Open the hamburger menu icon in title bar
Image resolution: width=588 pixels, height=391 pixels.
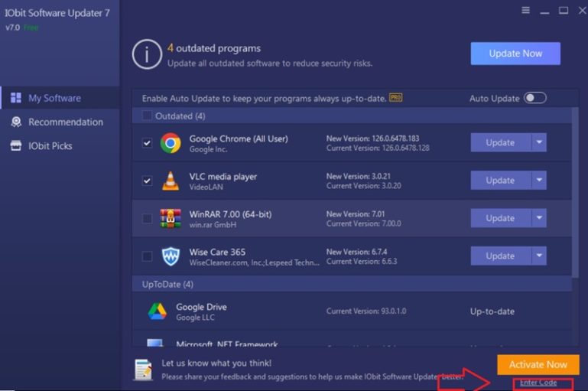pyautogui.click(x=526, y=11)
